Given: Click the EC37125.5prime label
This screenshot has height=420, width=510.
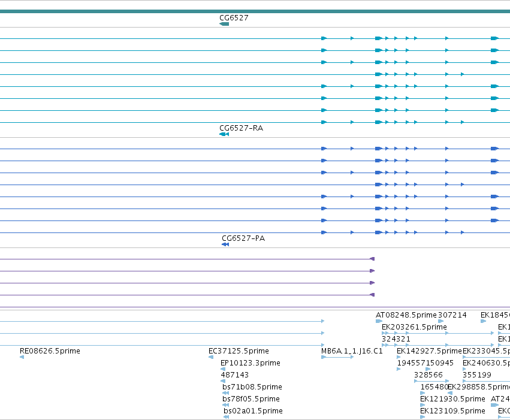Looking at the screenshot, I should 239,351.
